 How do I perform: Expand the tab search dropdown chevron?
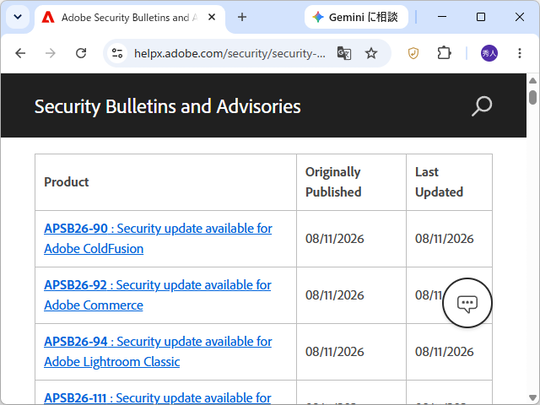pos(18,17)
